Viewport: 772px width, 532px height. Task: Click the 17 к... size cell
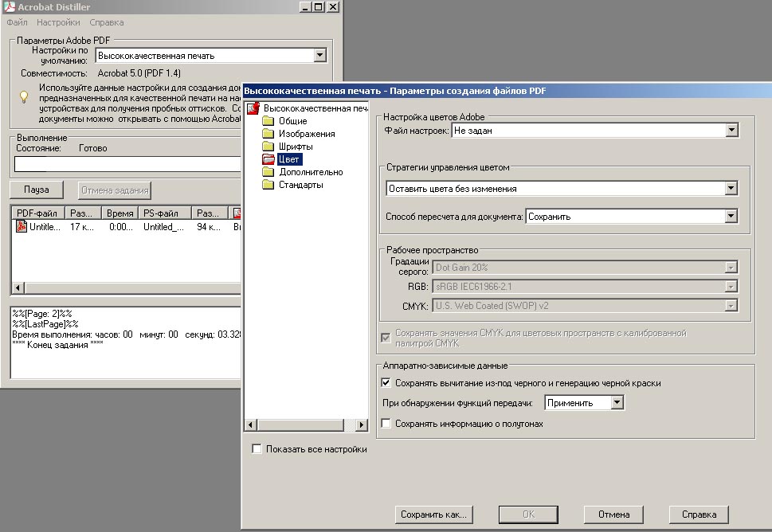(82, 227)
